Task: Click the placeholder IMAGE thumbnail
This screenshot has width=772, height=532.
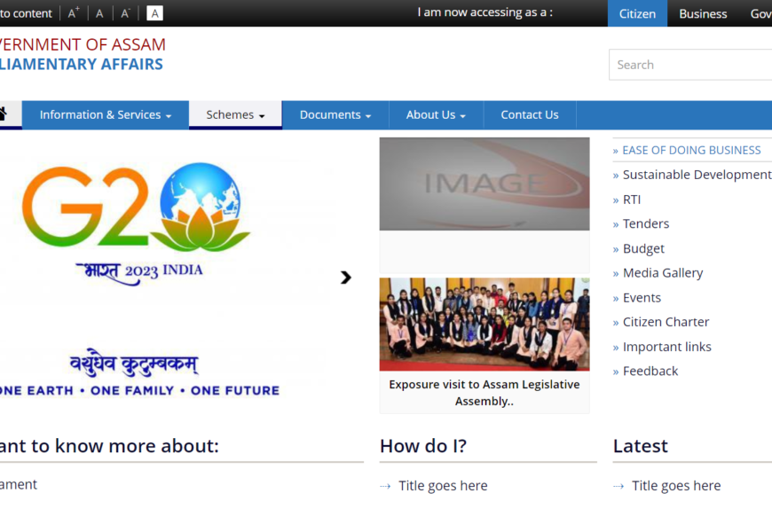Action: (484, 184)
